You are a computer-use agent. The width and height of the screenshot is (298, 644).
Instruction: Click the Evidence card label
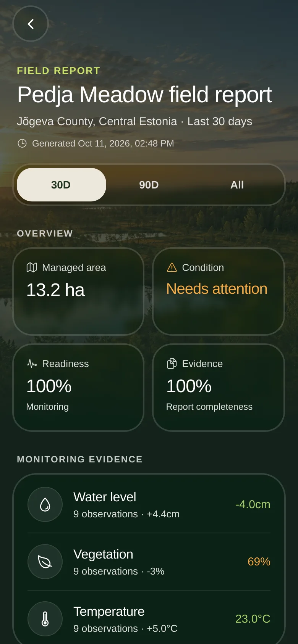(202, 364)
